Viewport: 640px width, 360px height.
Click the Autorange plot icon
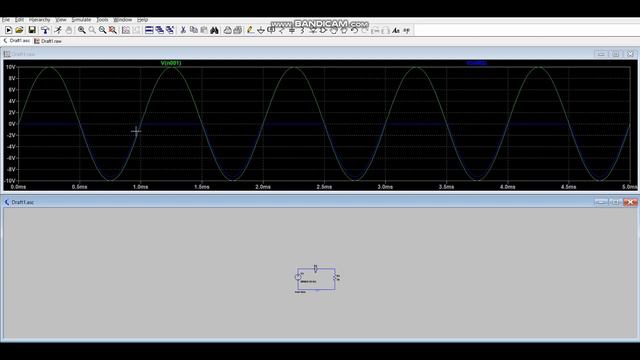coord(126,30)
